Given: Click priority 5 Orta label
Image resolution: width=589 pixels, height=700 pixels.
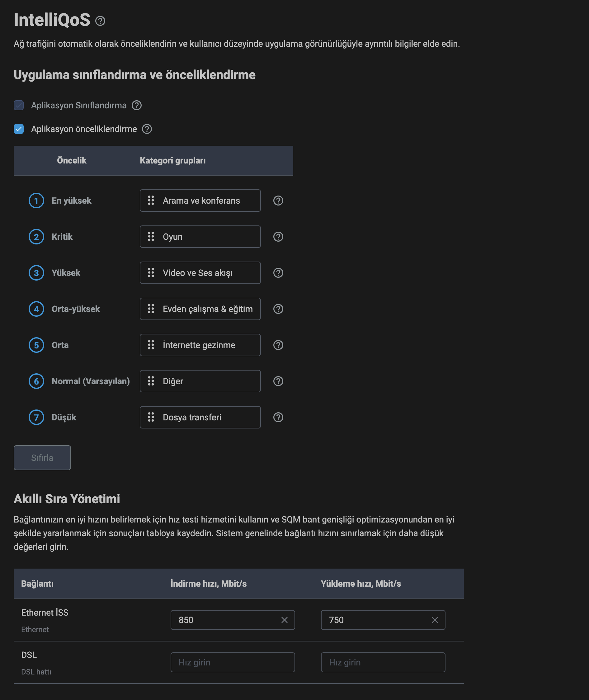Looking at the screenshot, I should (x=60, y=345).
